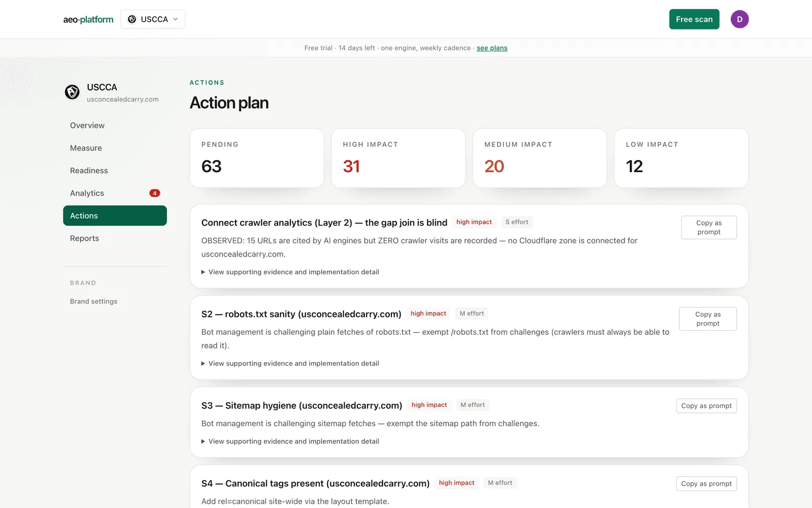The image size is (812, 508).
Task: Copy S4 Canonical tags as prompt
Action: (706, 484)
